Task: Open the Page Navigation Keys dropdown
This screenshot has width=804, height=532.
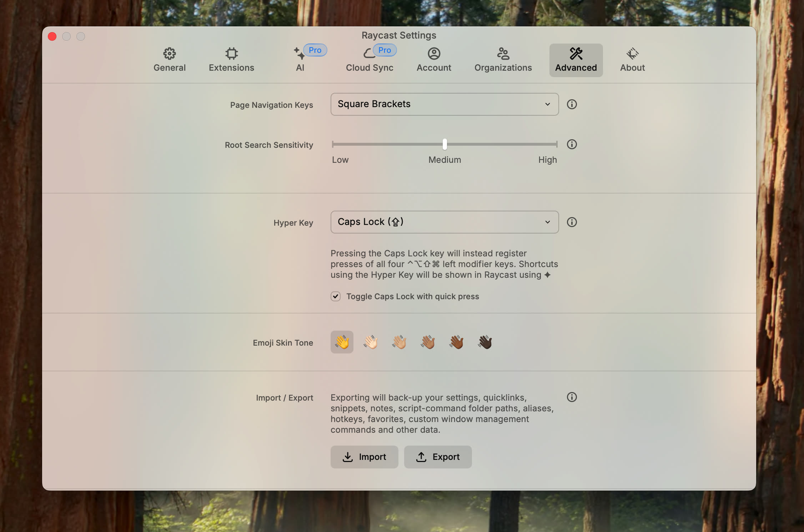Action: coord(444,104)
